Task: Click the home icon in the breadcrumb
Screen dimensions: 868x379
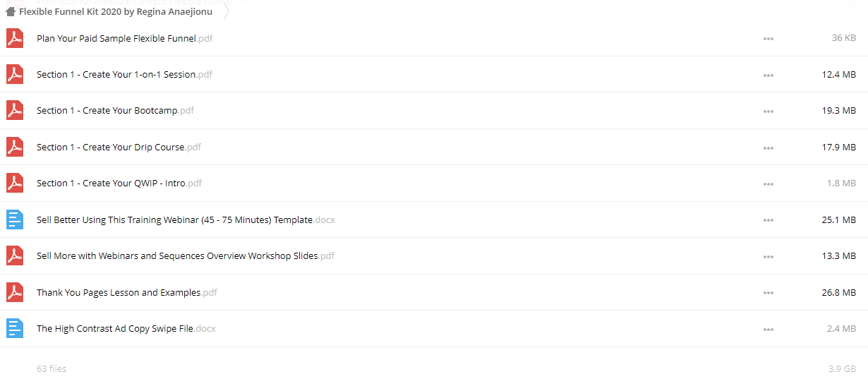Action: pos(11,12)
